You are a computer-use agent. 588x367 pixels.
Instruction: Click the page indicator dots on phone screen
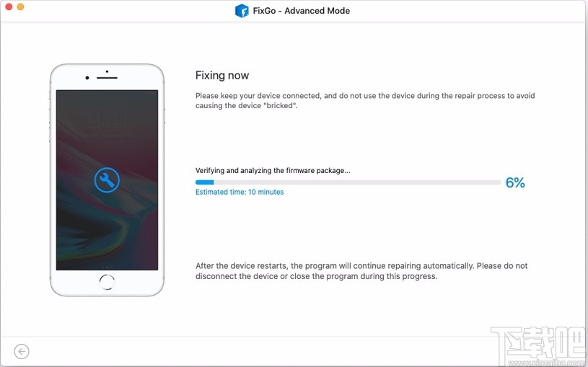point(107,267)
